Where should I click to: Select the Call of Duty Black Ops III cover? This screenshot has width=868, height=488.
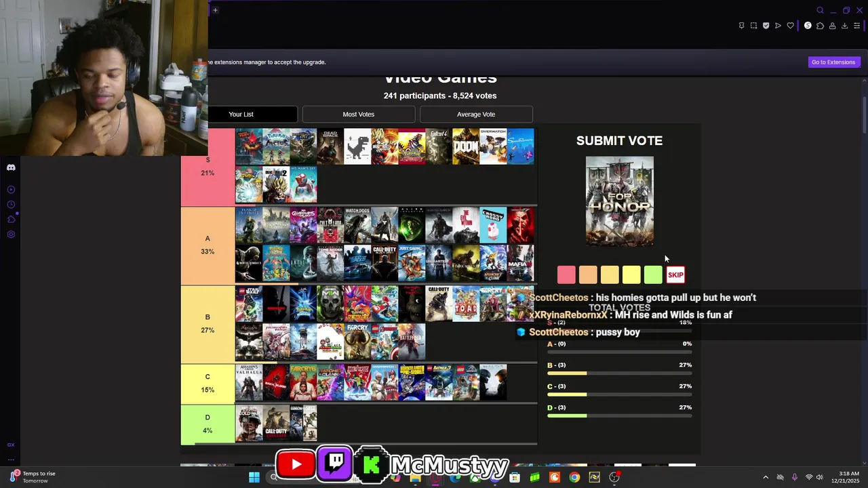[x=384, y=263]
